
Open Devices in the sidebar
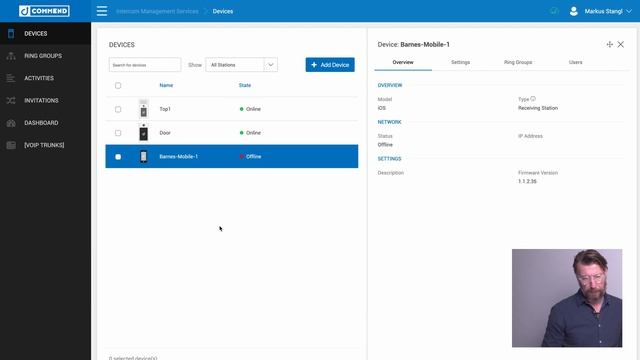tap(45, 33)
